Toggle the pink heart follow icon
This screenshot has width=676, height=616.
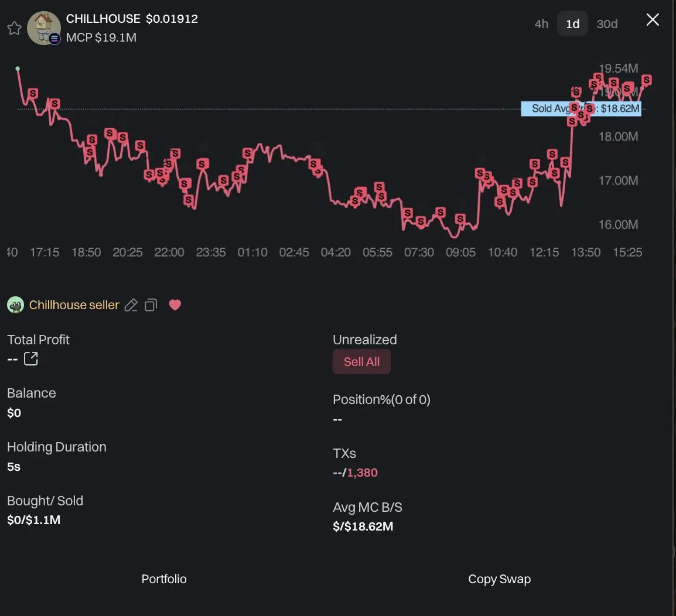175,304
